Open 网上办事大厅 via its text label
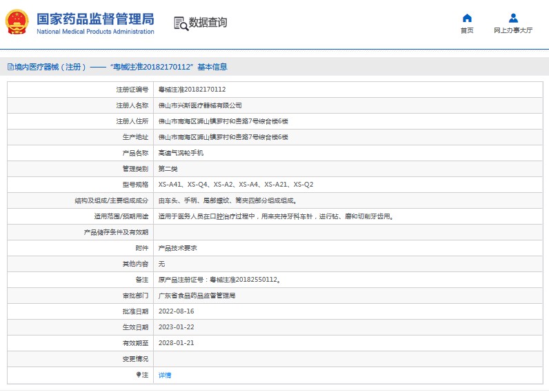This screenshot has height=392, width=549. (513, 31)
